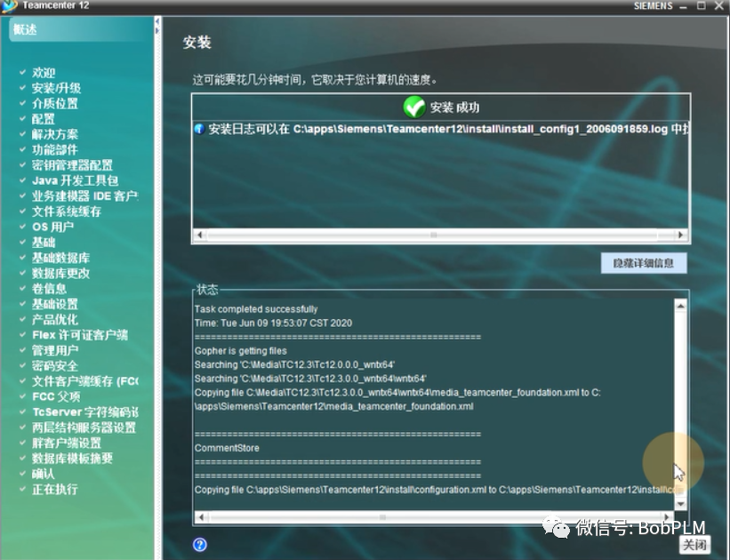Select the 卷信息 step

(x=49, y=288)
